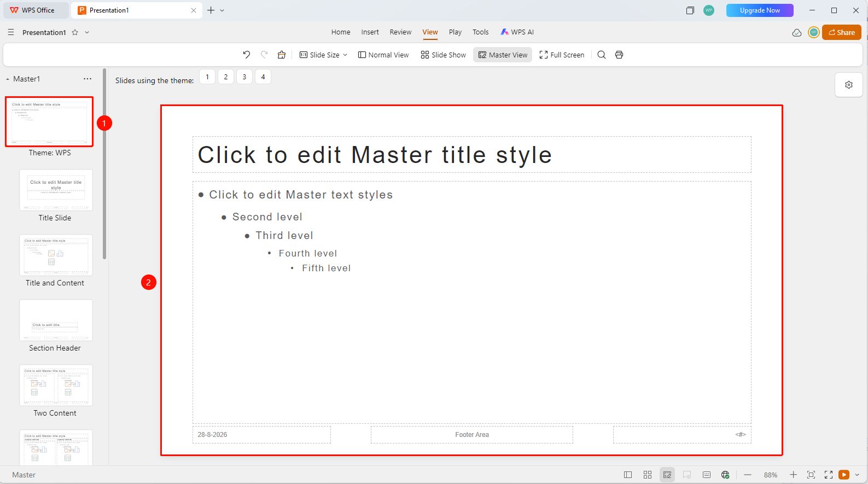
Task: Click the cloud sync icon
Action: (x=797, y=33)
